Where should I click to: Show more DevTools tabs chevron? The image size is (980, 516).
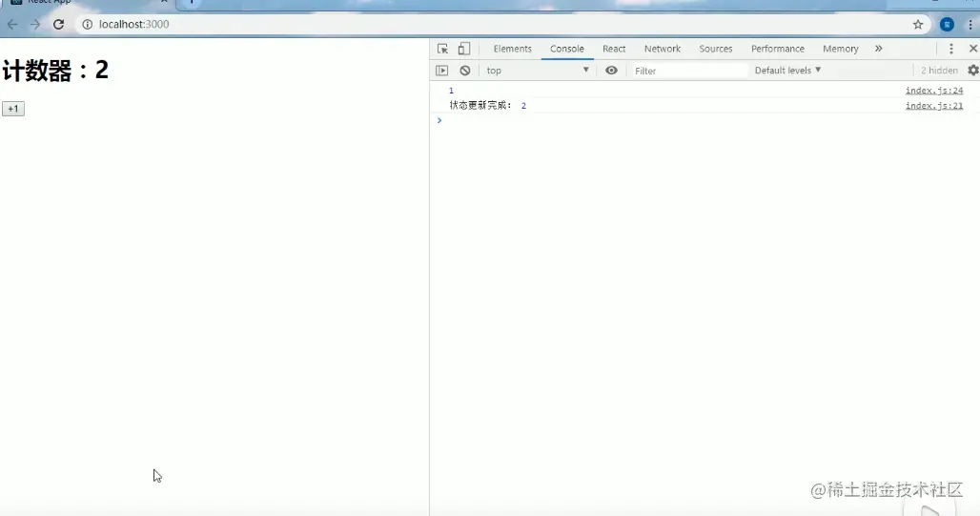click(878, 48)
